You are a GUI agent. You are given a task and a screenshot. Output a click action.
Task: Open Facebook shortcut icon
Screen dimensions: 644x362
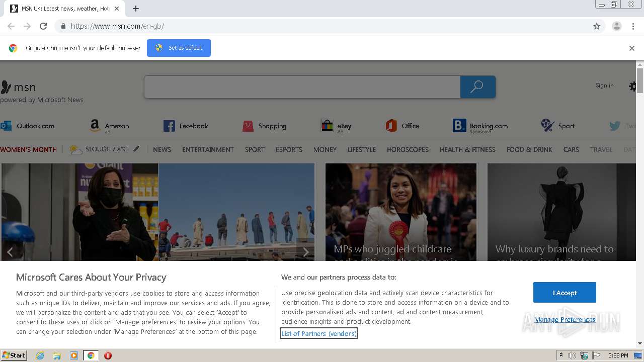pyautogui.click(x=169, y=126)
